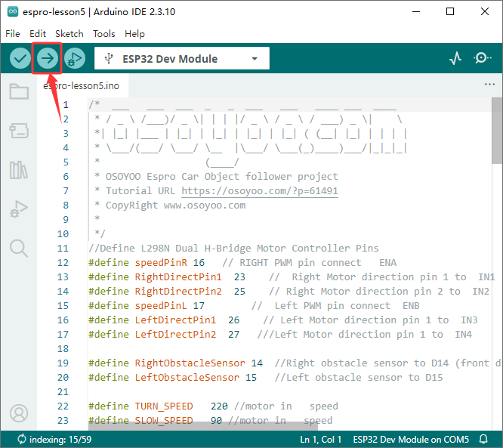Open the Help menu
Screen dimensions: 503x448
pyautogui.click(x=134, y=34)
